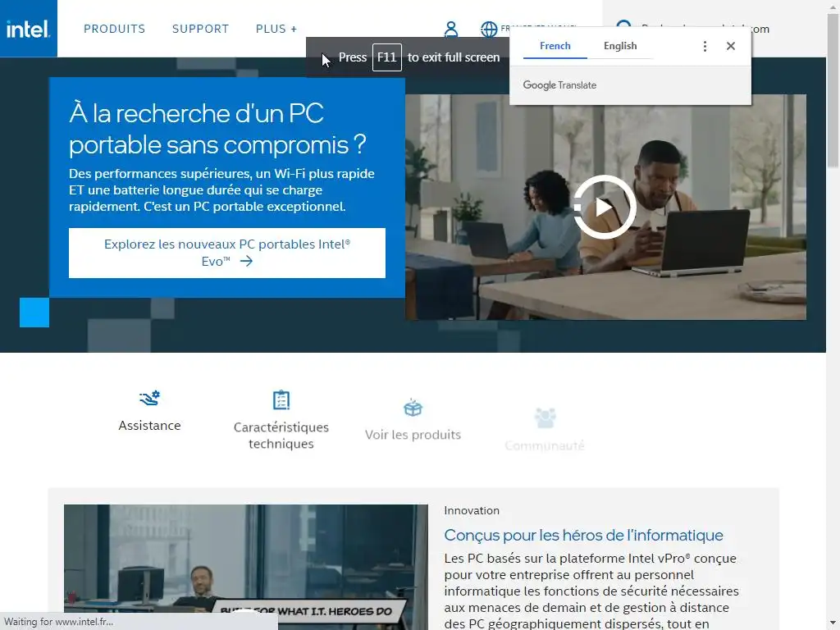This screenshot has width=840, height=630.
Task: Close the Google Translate popup
Action: click(731, 46)
